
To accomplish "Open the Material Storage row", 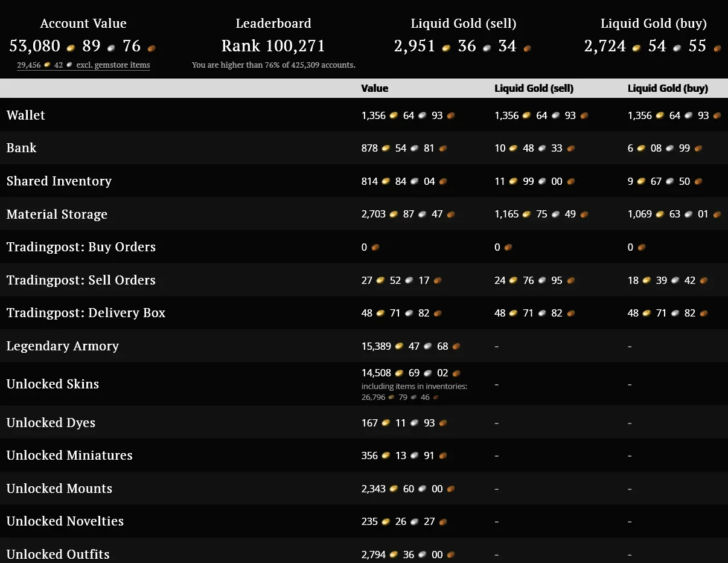I will pyautogui.click(x=364, y=214).
